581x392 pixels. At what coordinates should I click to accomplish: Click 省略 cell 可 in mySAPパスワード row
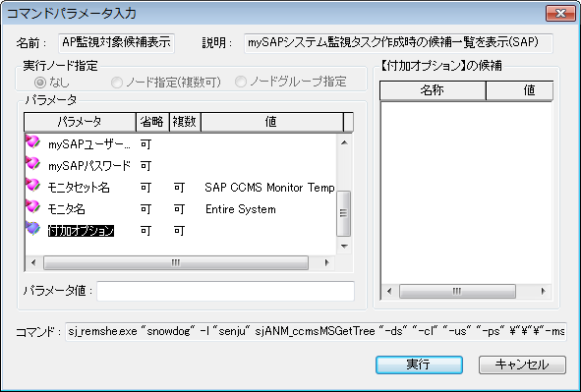[x=145, y=166]
